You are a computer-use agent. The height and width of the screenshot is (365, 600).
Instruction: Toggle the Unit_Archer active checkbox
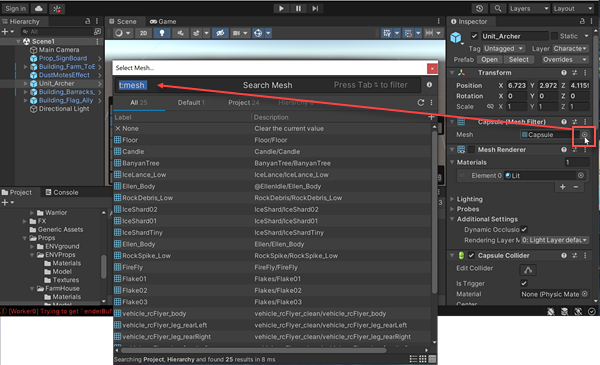(x=474, y=36)
